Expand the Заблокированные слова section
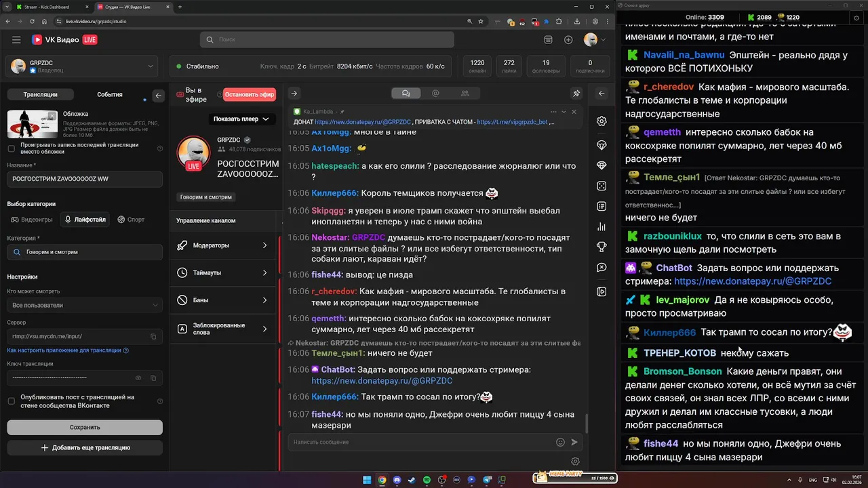 click(223, 329)
